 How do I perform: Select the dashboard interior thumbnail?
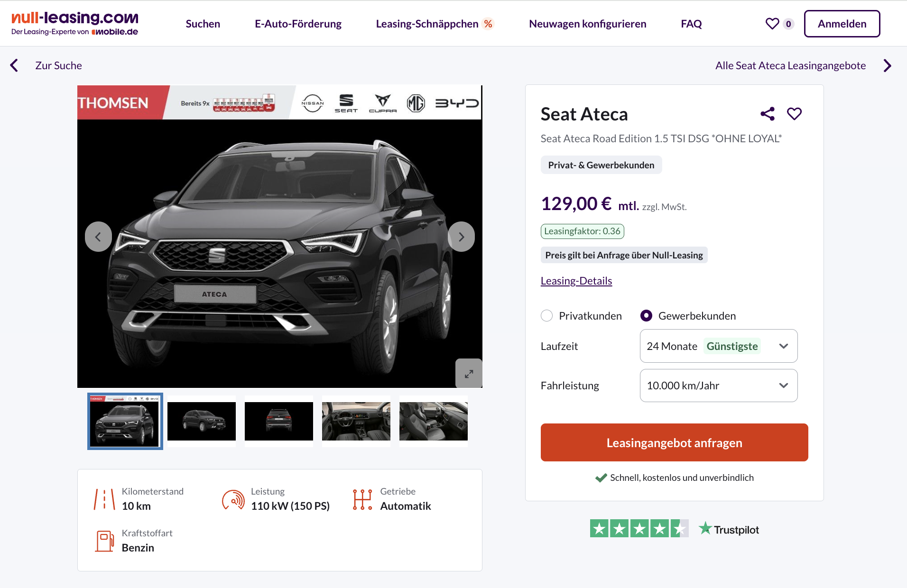click(x=356, y=421)
